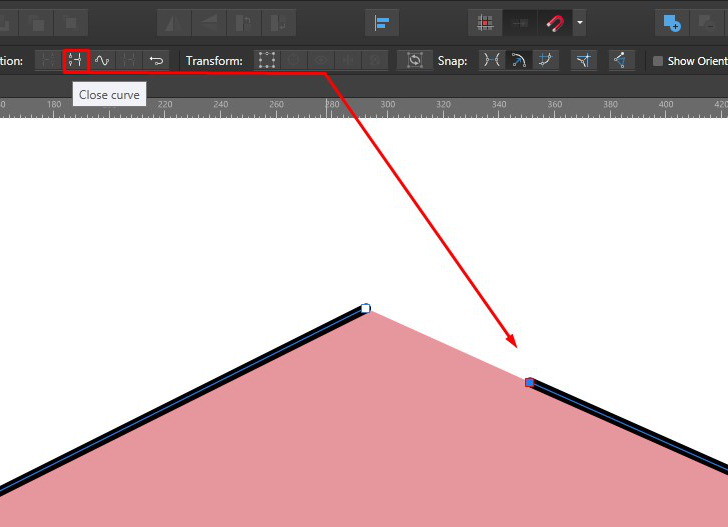Open the Alignment options button
728x527 pixels.
(382, 23)
